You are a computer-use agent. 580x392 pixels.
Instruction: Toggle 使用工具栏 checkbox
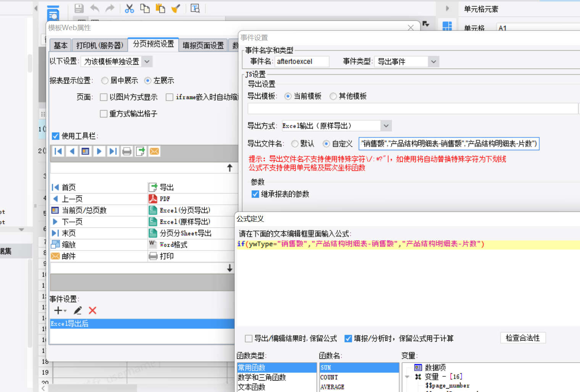click(56, 136)
